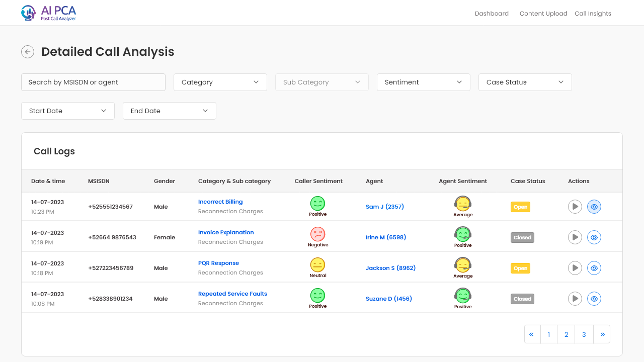This screenshot has width=644, height=362.
Task: Open the Category dropdown filter
Action: [220, 82]
